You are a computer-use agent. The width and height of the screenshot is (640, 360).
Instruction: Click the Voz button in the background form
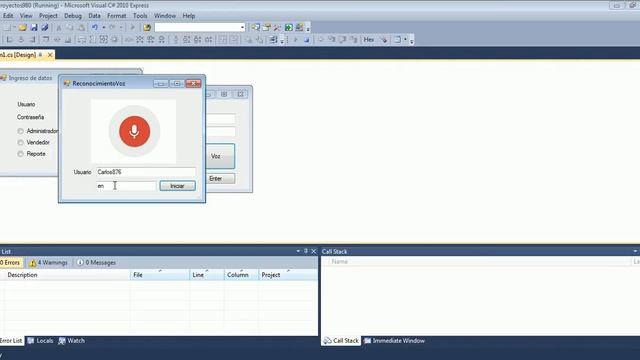(x=220, y=156)
